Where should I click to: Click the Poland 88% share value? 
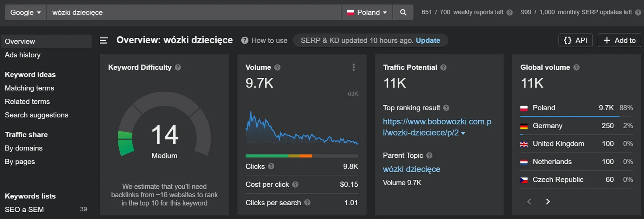point(626,108)
